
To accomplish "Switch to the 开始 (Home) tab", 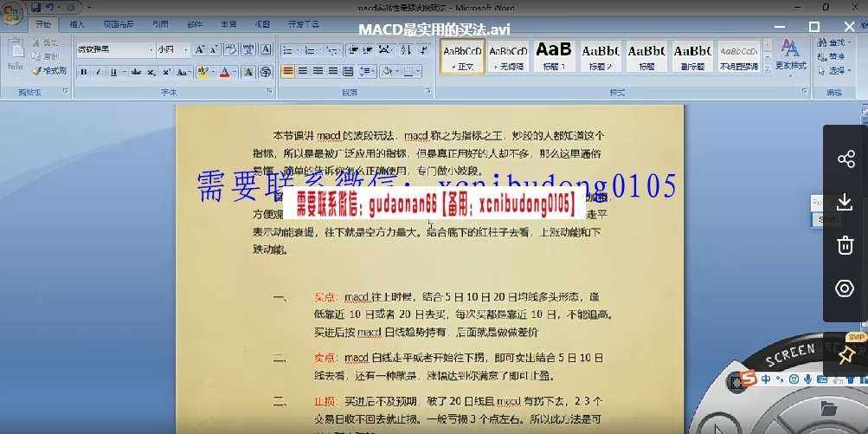I will 43,24.
